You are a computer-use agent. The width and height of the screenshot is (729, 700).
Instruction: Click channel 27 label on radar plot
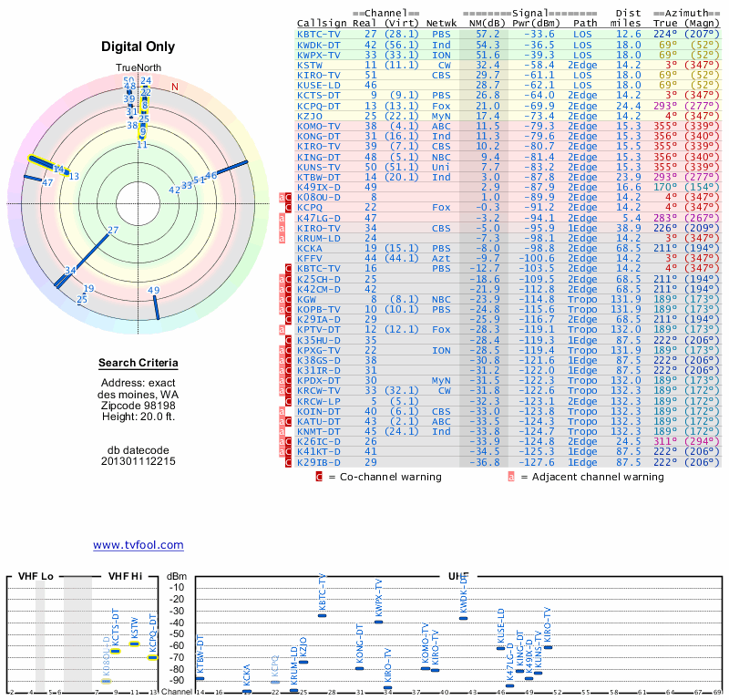click(113, 231)
